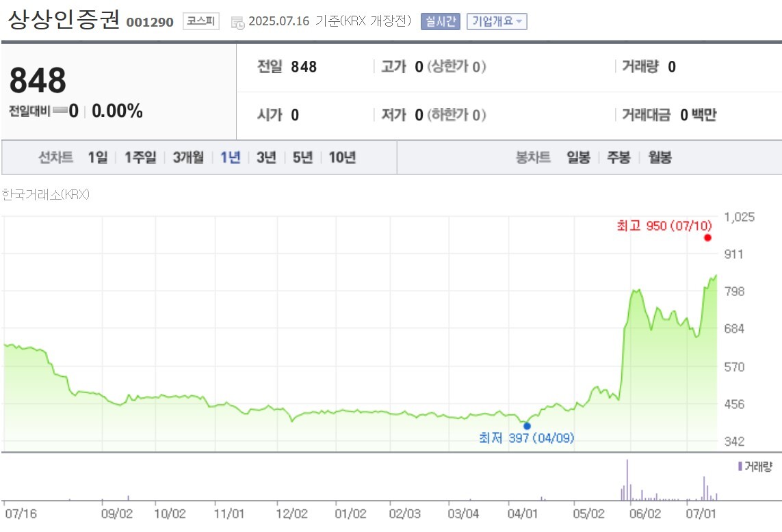Open the 월봉 monthly candle chart
The height and width of the screenshot is (532, 782).
point(660,157)
